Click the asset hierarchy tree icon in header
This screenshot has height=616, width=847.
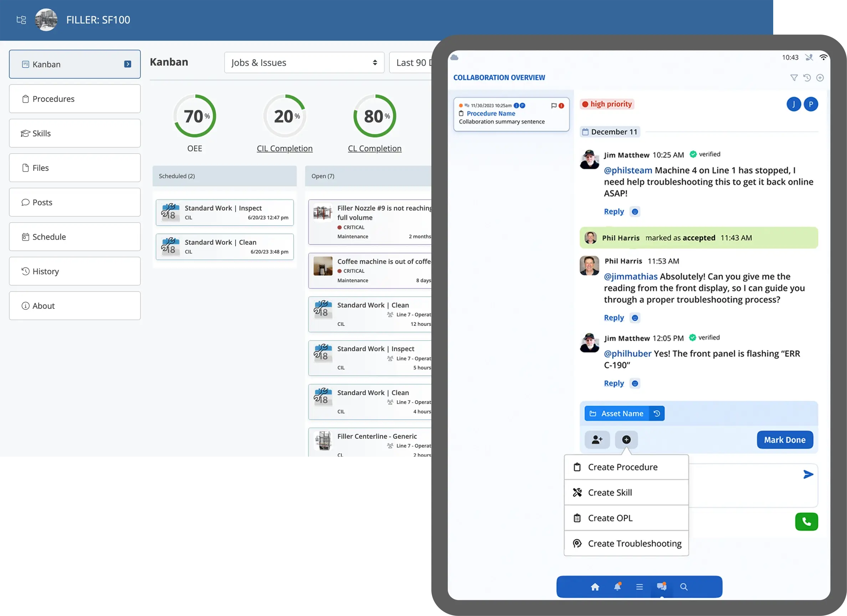pyautogui.click(x=21, y=20)
